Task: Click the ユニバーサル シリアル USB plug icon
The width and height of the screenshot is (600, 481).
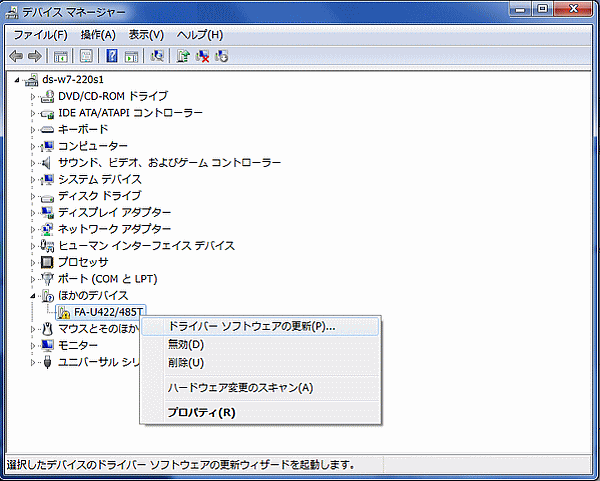Action: pos(47,362)
